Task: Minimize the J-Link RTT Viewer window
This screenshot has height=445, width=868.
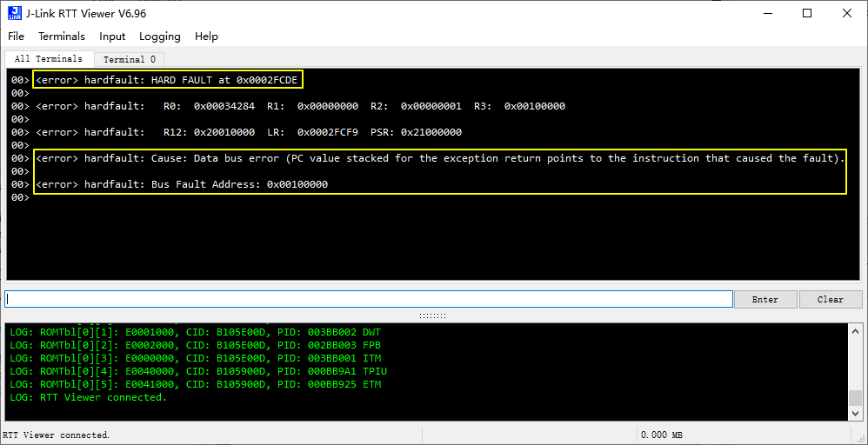Action: (767, 13)
